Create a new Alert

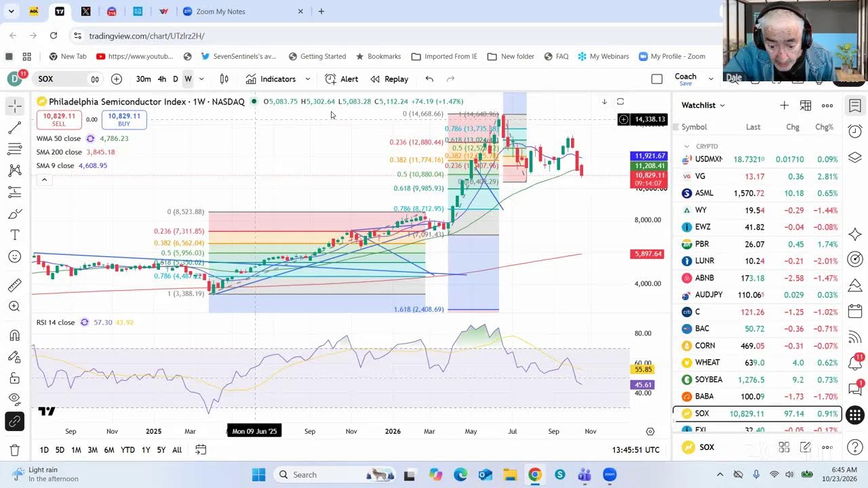342,79
